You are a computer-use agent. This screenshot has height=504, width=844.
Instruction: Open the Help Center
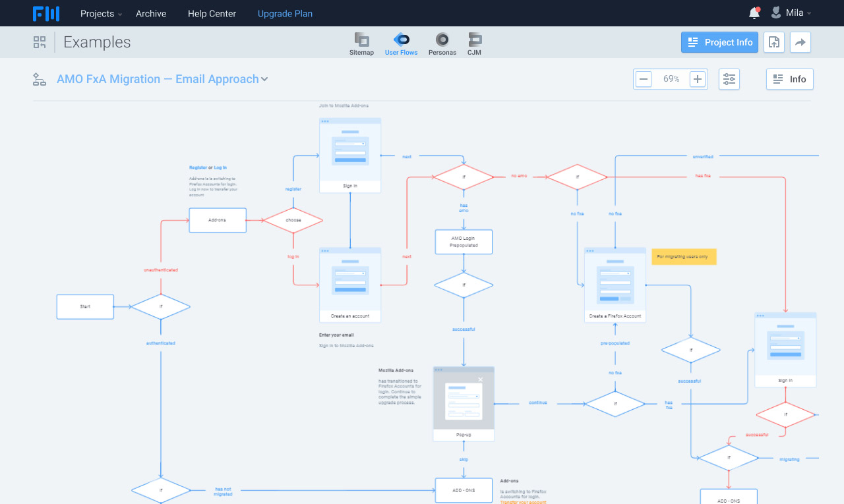[x=212, y=13]
